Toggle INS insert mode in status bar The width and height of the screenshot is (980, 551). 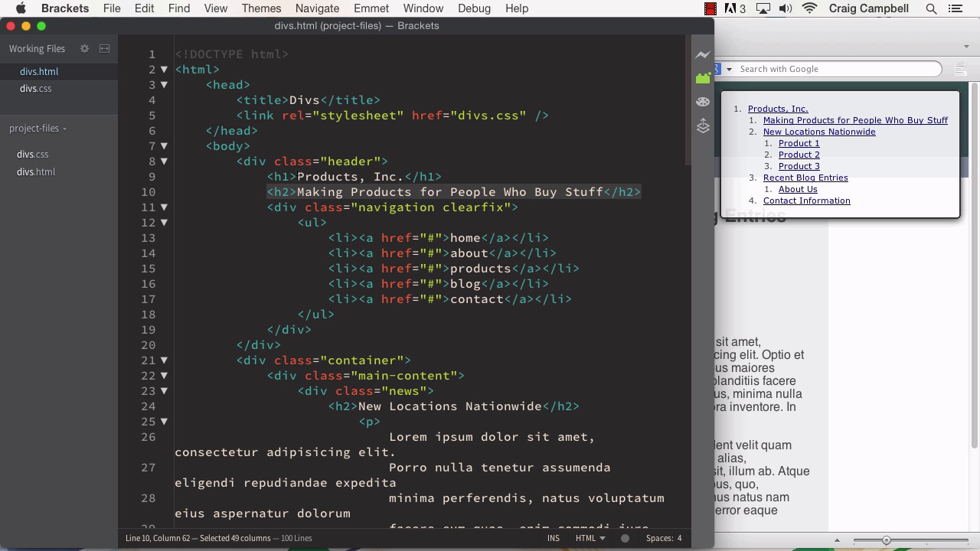(554, 538)
